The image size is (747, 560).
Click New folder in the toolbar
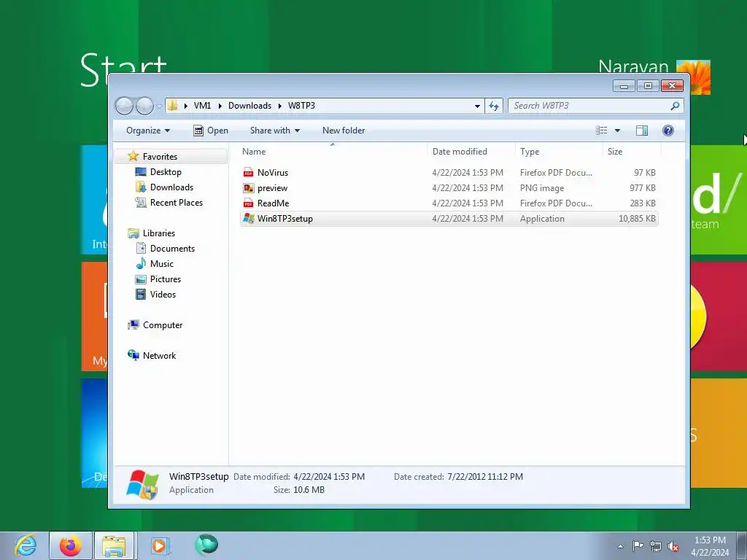coord(344,131)
